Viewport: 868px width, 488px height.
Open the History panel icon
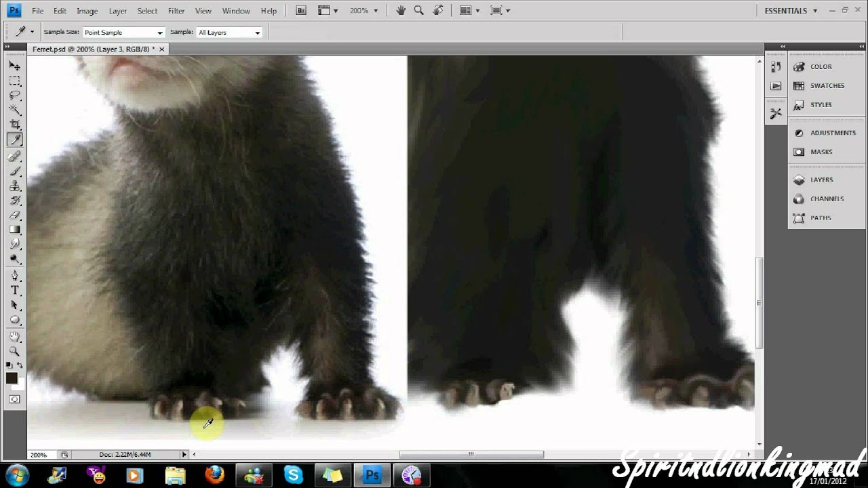(776, 67)
